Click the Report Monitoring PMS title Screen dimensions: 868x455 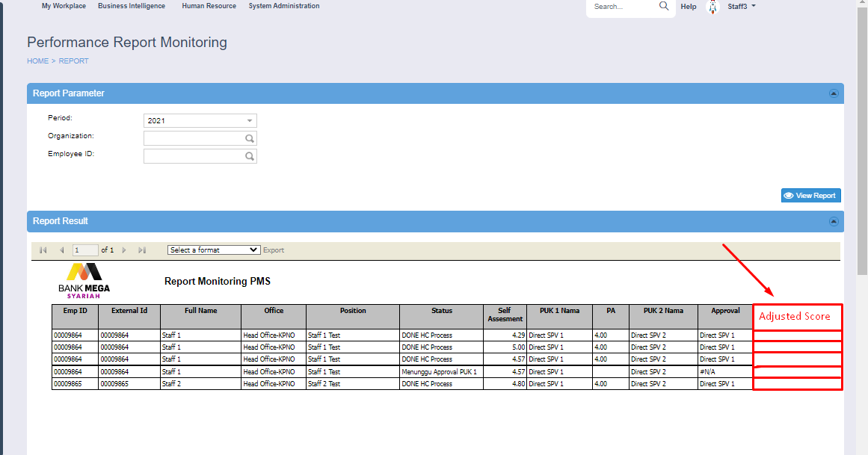218,281
